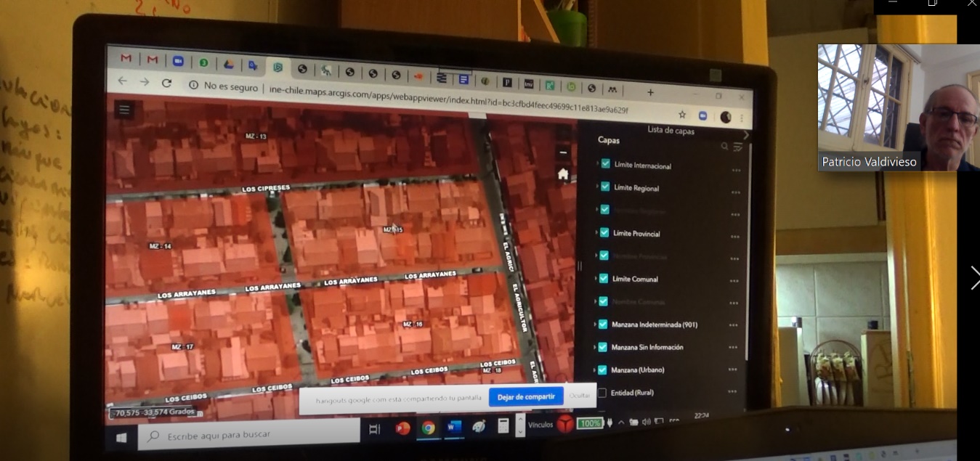
Task: Uncheck the Manzana (Urbano) layer
Action: point(602,370)
